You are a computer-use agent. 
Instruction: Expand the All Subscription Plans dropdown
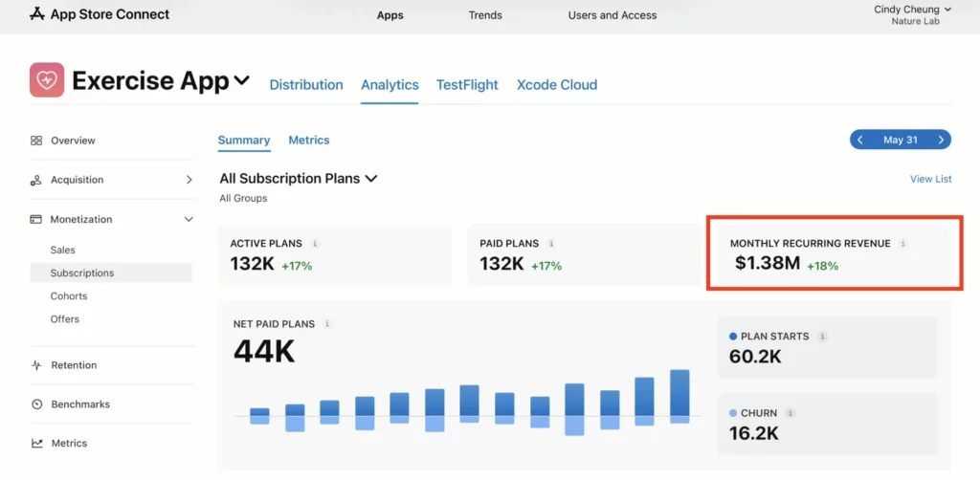(x=371, y=178)
